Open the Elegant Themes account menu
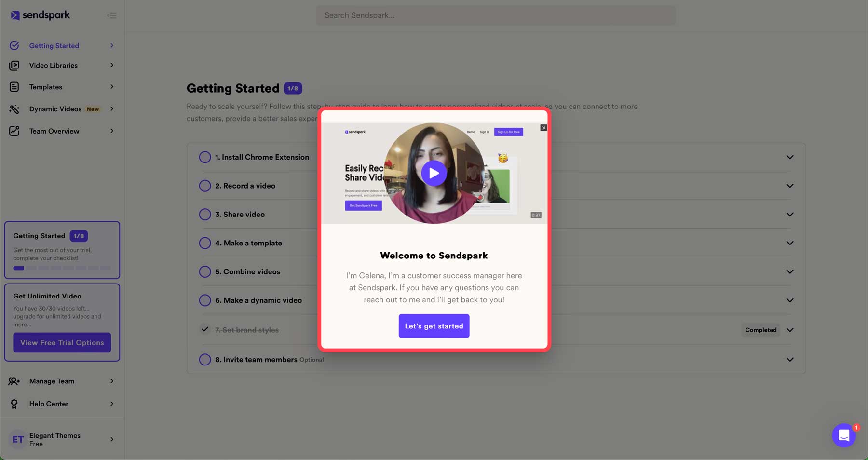Screen dimensions: 868x460 pos(62,439)
